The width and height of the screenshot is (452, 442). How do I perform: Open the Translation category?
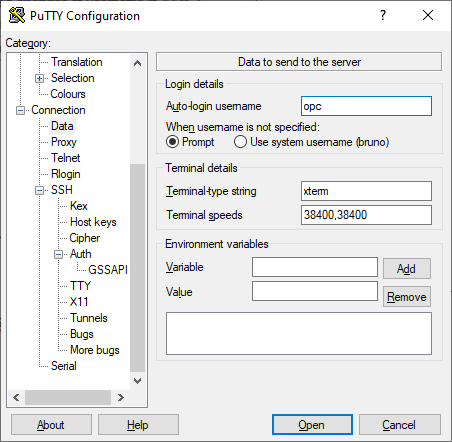point(77,62)
